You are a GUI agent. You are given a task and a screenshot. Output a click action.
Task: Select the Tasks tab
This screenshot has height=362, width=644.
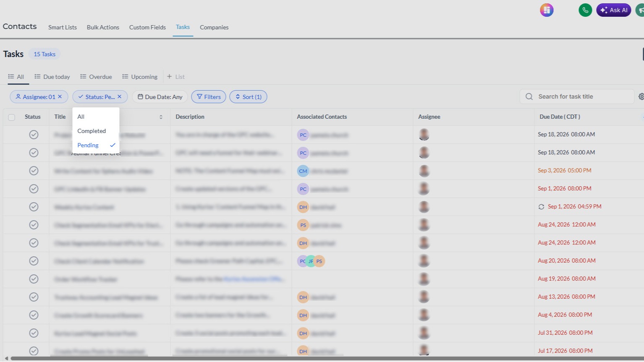pos(183,27)
